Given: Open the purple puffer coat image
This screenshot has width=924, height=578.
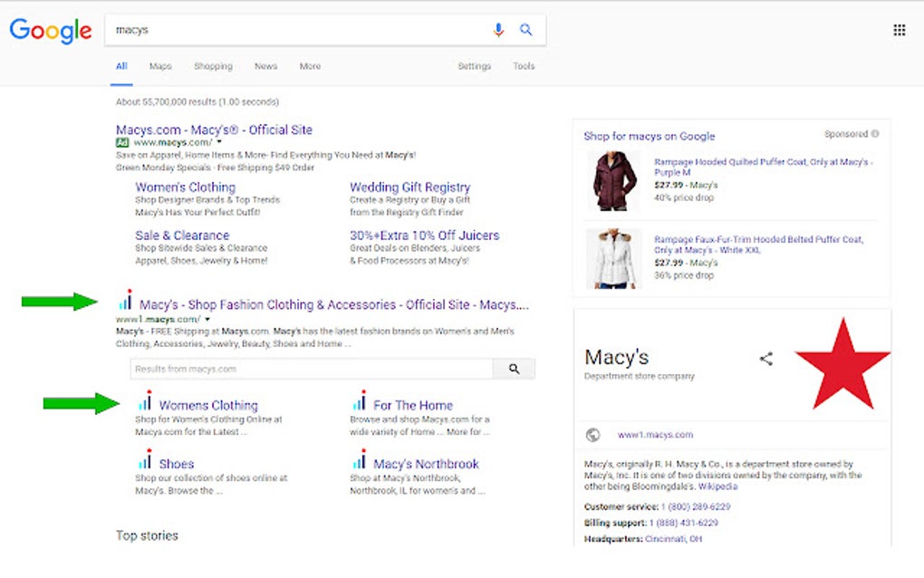Looking at the screenshot, I should 614,181.
